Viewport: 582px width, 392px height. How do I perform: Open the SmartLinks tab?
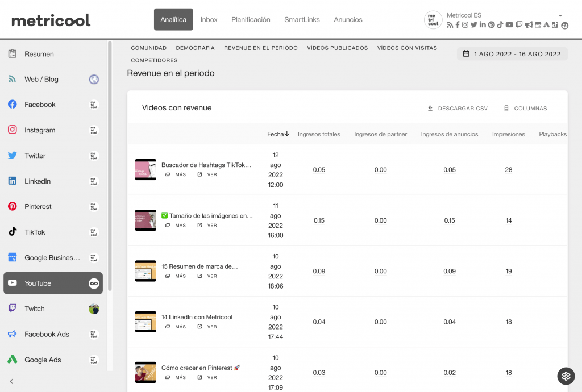302,20
